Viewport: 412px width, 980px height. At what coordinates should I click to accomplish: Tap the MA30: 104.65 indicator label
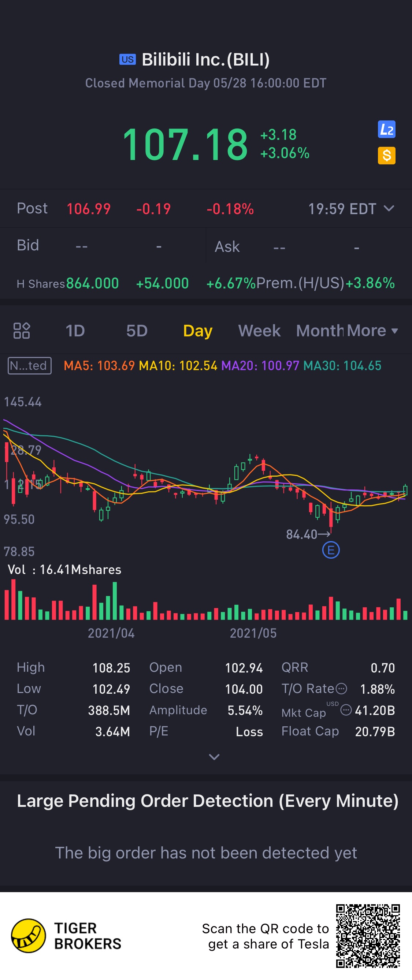click(x=342, y=366)
